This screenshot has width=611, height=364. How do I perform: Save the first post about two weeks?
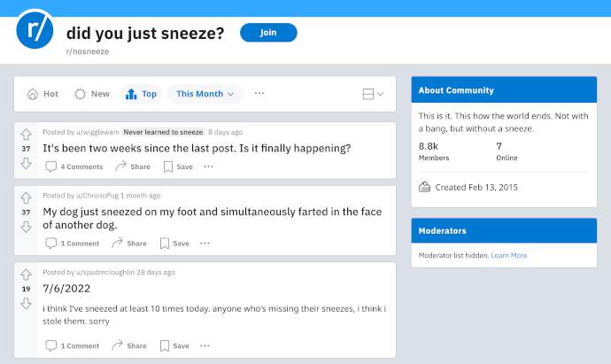point(178,167)
